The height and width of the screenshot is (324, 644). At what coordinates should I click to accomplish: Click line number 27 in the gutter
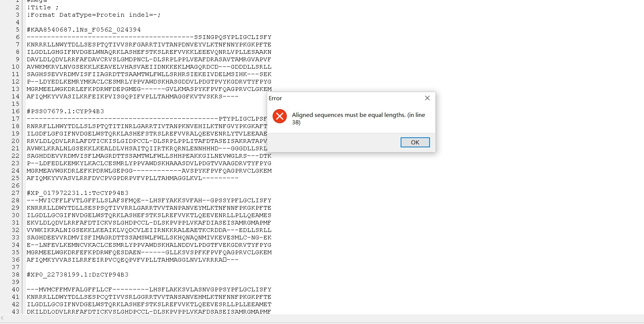pyautogui.click(x=16, y=193)
